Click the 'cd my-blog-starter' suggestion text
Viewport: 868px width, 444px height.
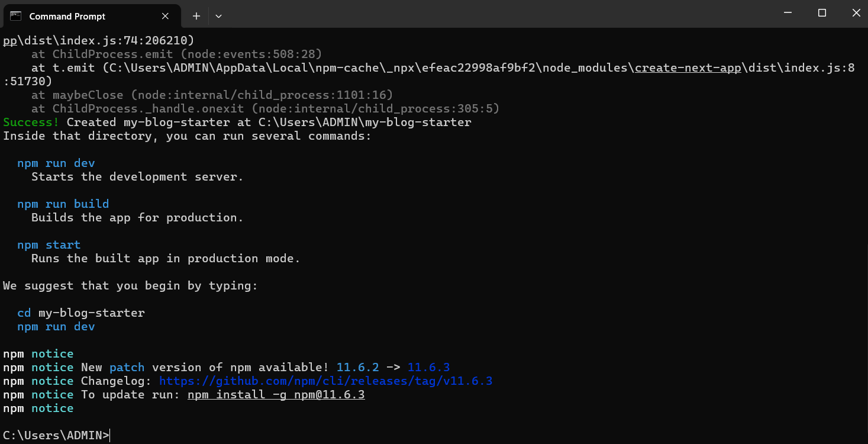pos(80,313)
